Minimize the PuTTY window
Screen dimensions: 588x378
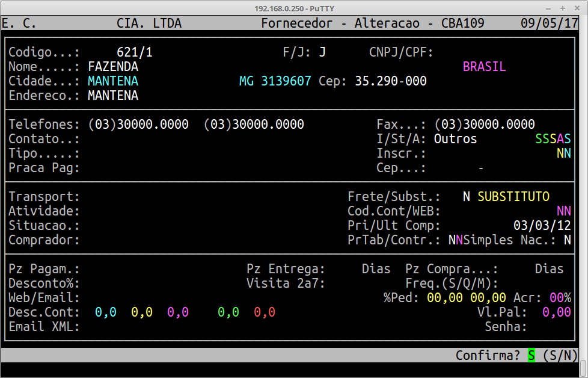tap(549, 8)
